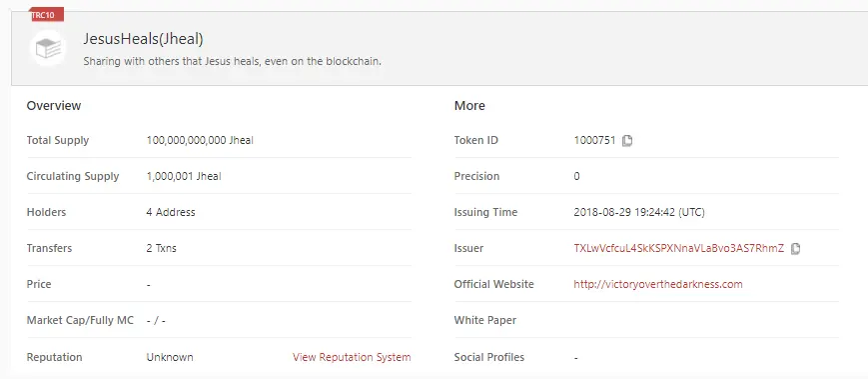
Task: Select the token ID number 1000751
Action: point(594,141)
